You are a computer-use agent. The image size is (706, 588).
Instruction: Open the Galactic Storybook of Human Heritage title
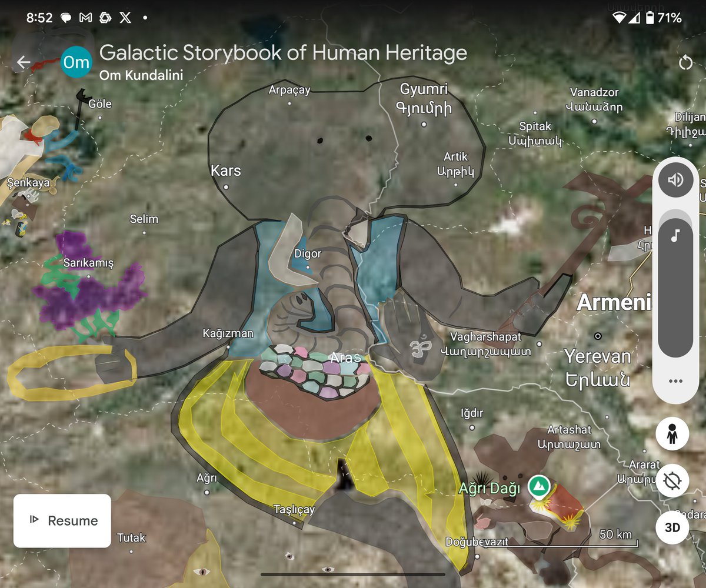point(283,52)
